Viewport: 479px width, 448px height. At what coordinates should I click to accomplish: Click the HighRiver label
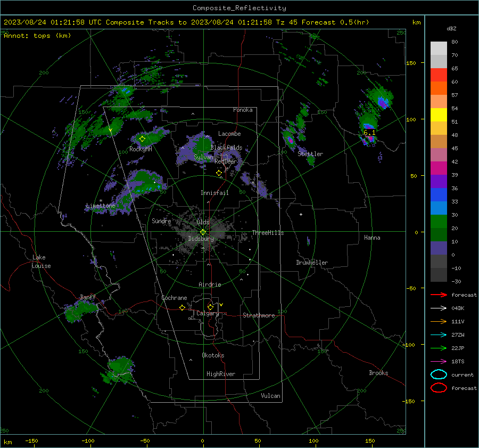tap(221, 374)
